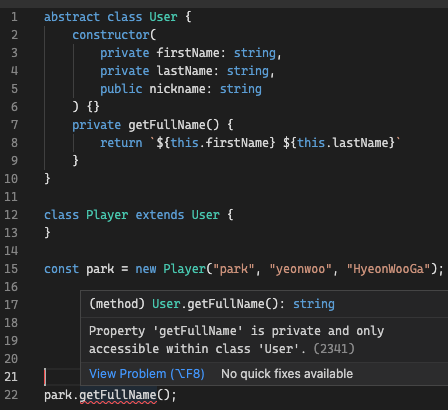Screen dimensions: 448x410
Task: Click the 'abstract' keyword on line 1
Action: (x=72, y=17)
